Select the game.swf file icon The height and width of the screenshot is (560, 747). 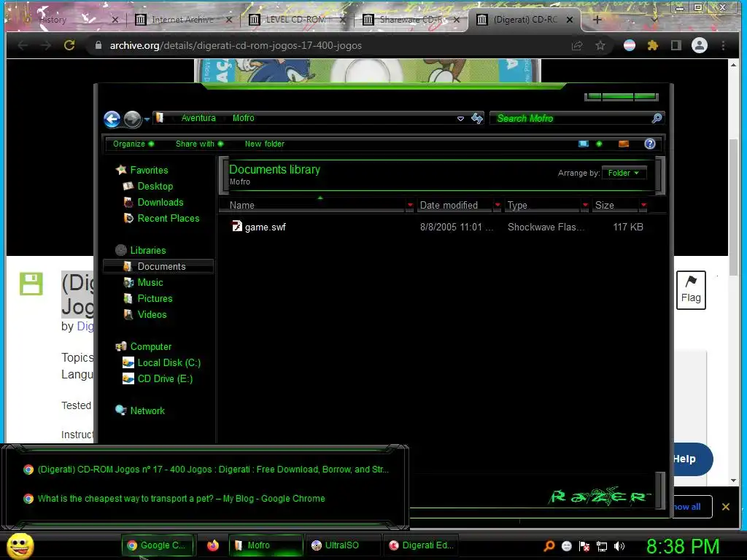click(237, 226)
